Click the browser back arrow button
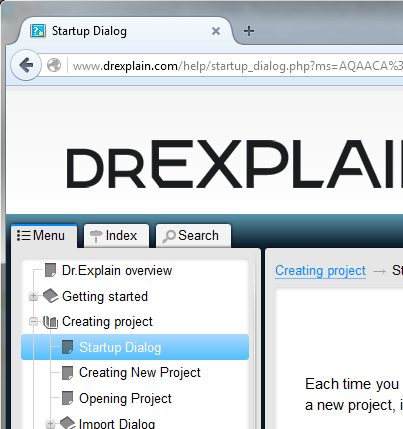 pyautogui.click(x=26, y=65)
